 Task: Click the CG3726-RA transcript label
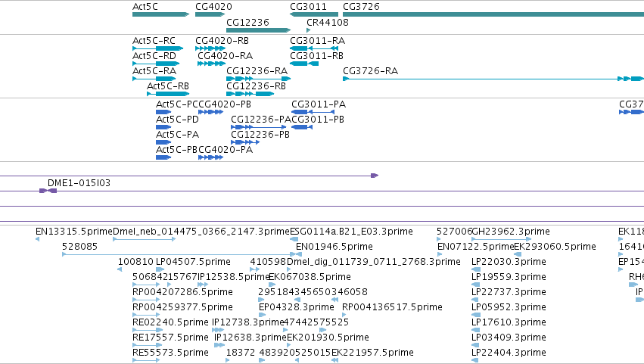(371, 71)
